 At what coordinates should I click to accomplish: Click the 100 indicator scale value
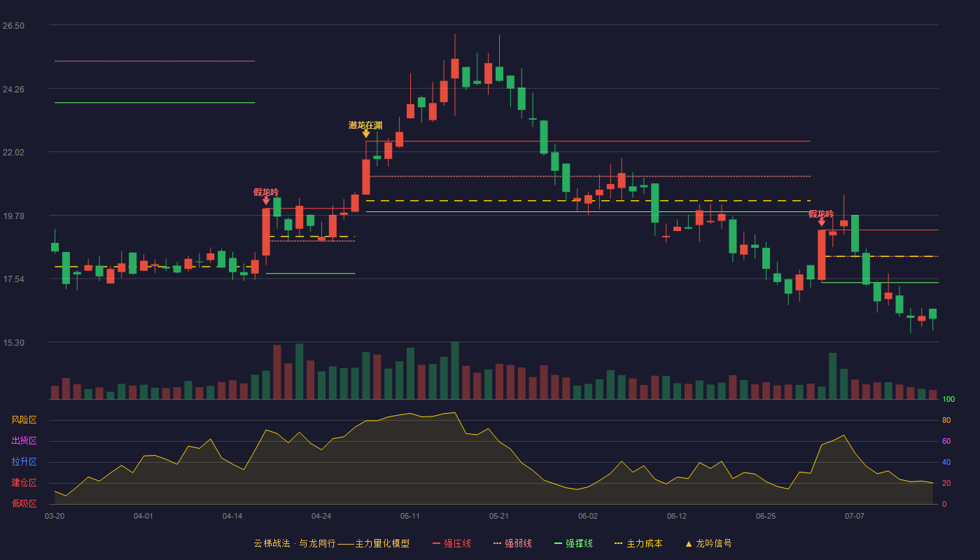point(948,400)
